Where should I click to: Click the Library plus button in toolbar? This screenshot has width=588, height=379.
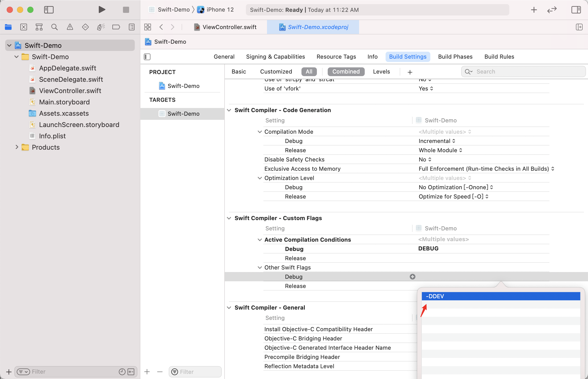534,10
